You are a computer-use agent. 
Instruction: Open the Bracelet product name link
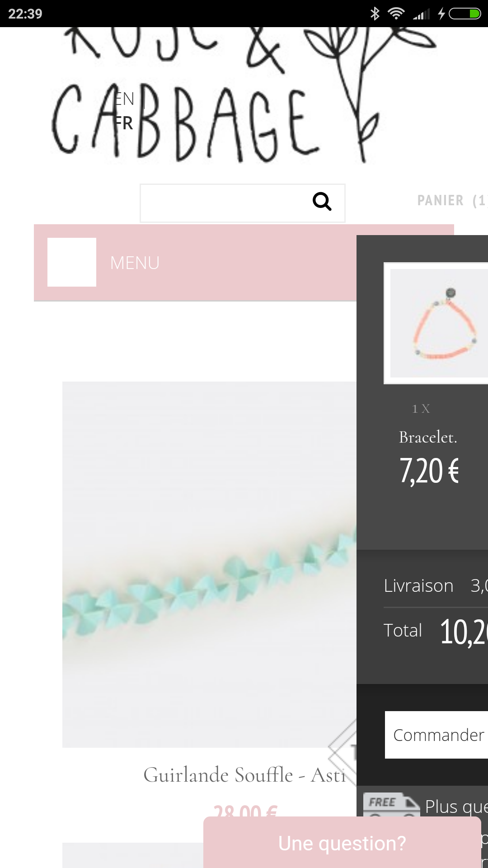tap(428, 437)
